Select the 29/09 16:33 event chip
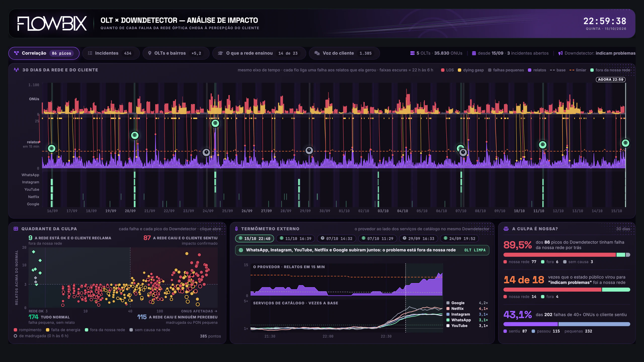 coord(419,239)
